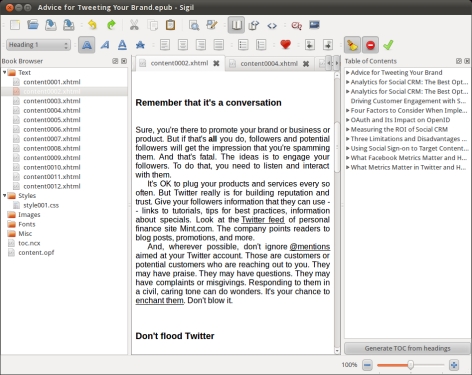Close the content0002.xhtml tab
472x375 pixels.
coord(216,63)
